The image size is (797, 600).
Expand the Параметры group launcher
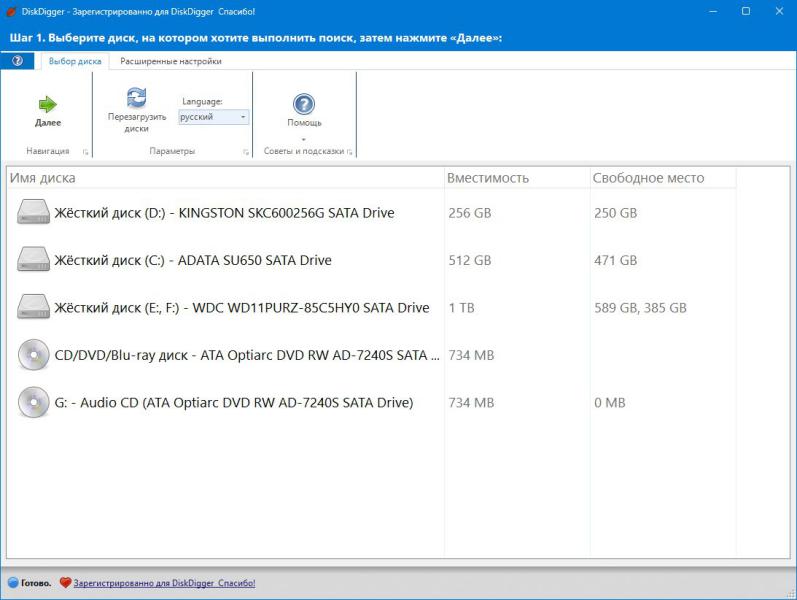[x=246, y=152]
